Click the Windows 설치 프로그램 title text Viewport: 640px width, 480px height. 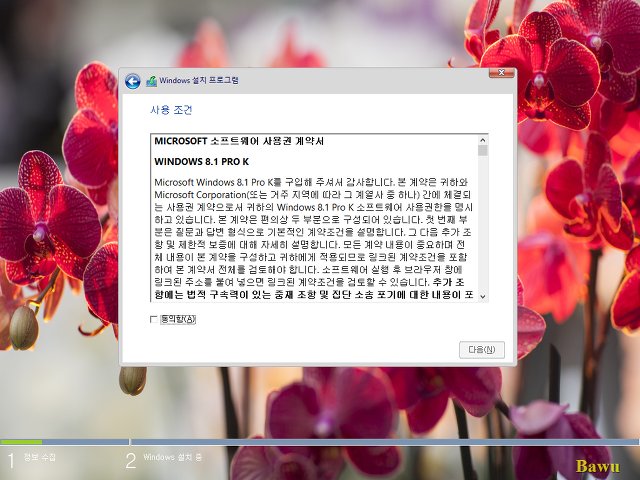(x=199, y=80)
